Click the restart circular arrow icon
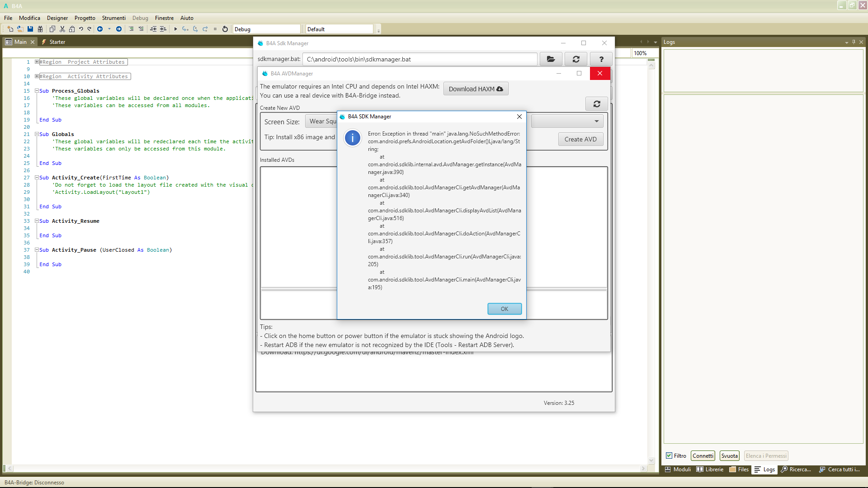 pos(225,29)
